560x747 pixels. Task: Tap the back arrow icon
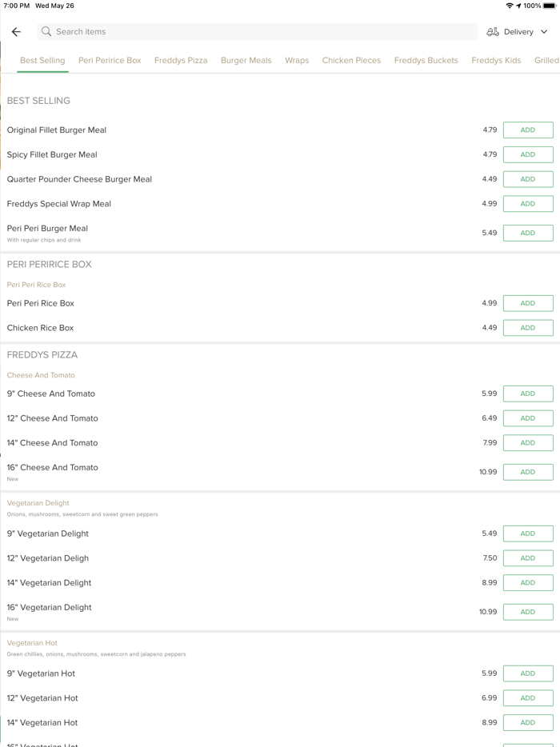point(16,32)
